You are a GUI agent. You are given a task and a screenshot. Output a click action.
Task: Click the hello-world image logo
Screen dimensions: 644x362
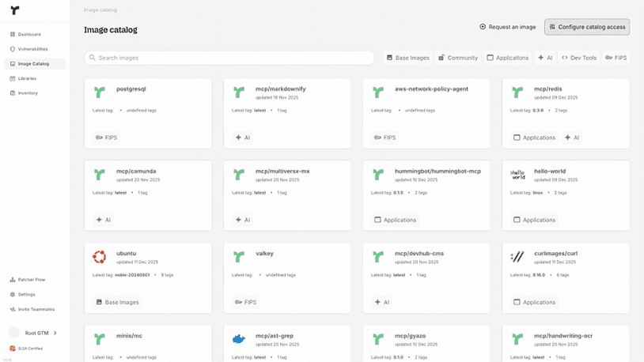517,175
